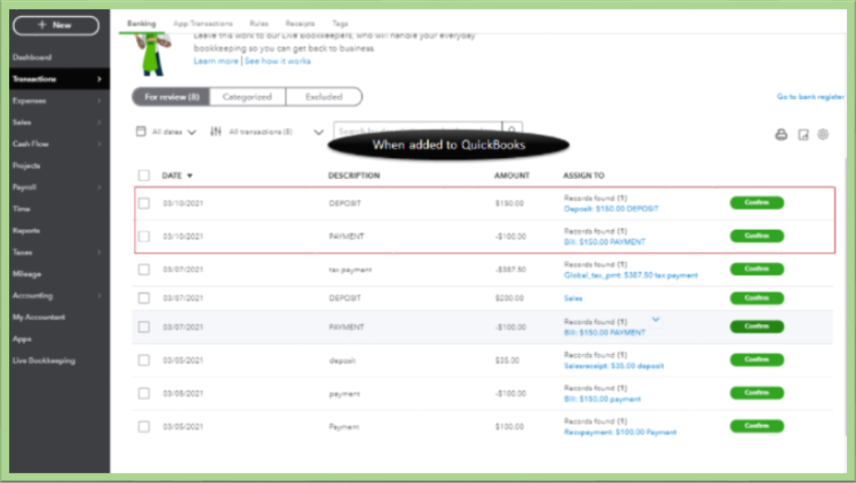Open the gear settings icon above table

(823, 134)
